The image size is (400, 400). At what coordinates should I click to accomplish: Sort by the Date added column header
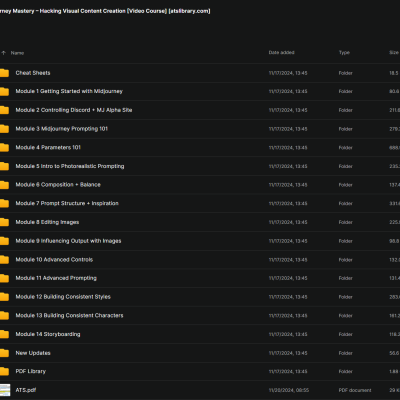pos(282,52)
